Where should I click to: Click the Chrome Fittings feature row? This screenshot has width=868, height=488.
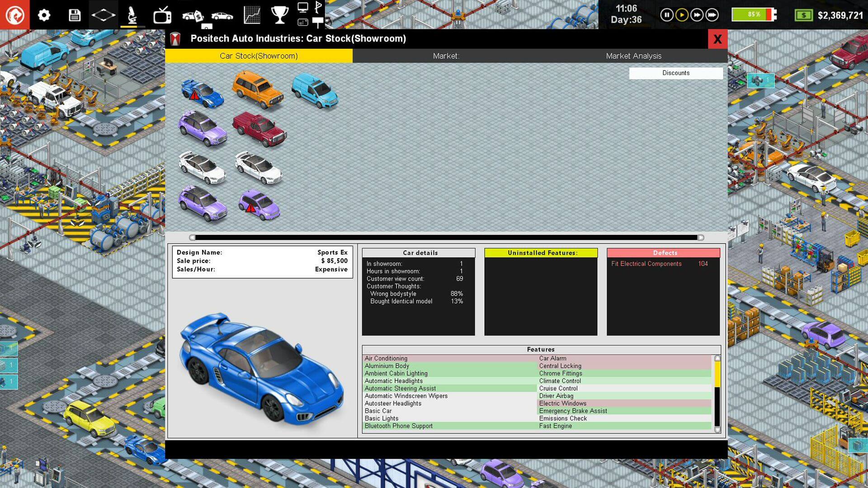[x=624, y=373]
